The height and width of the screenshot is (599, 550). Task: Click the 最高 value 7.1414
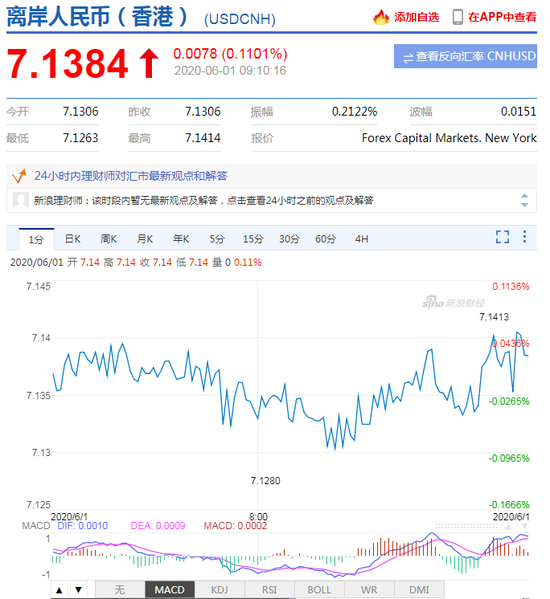coord(203,138)
